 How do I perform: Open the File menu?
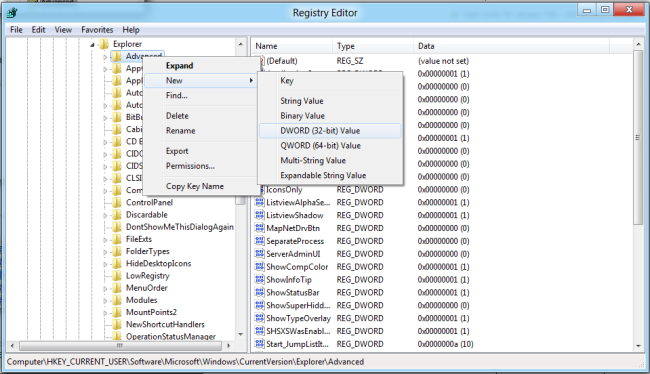tap(16, 30)
